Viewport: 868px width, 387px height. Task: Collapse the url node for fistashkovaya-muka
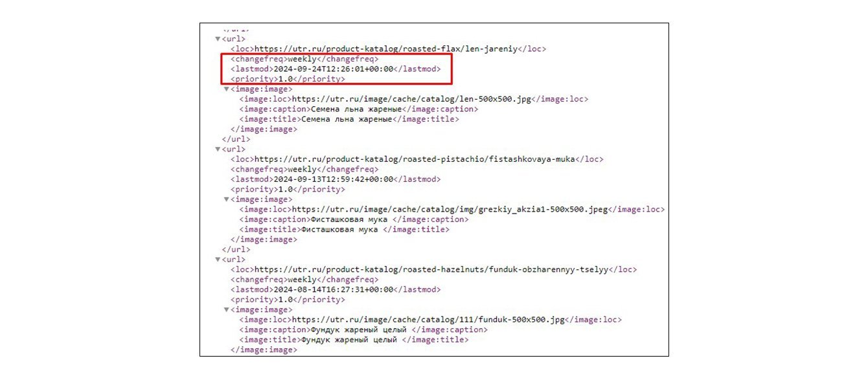pyautogui.click(x=218, y=149)
